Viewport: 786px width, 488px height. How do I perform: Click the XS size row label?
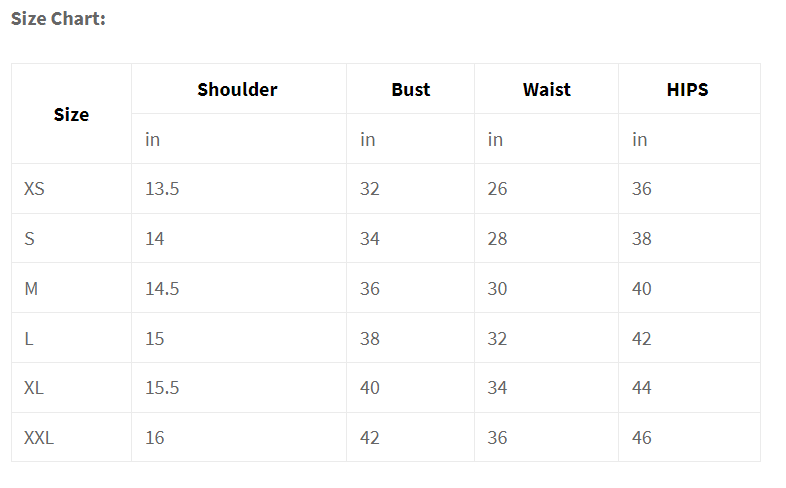point(34,188)
